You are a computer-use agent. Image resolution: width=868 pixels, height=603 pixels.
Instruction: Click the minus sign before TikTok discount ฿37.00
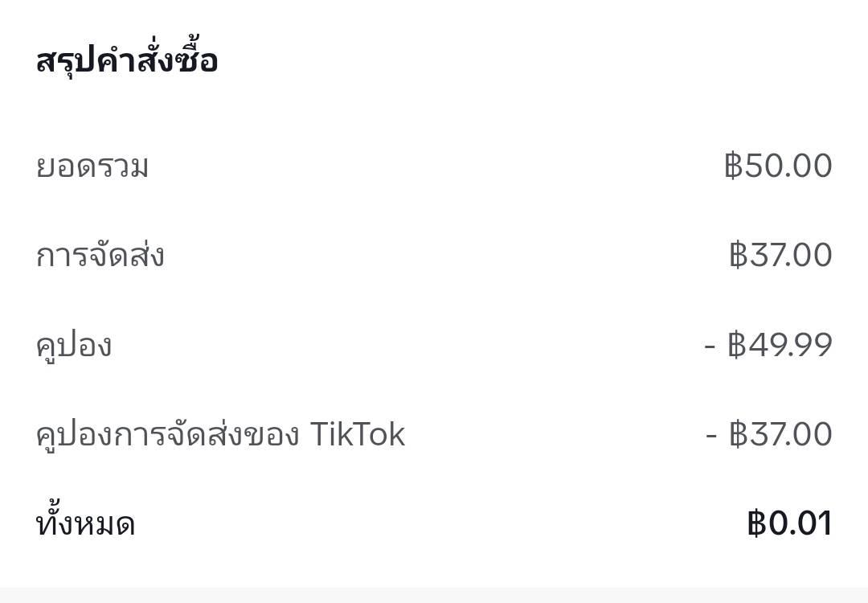712,437
